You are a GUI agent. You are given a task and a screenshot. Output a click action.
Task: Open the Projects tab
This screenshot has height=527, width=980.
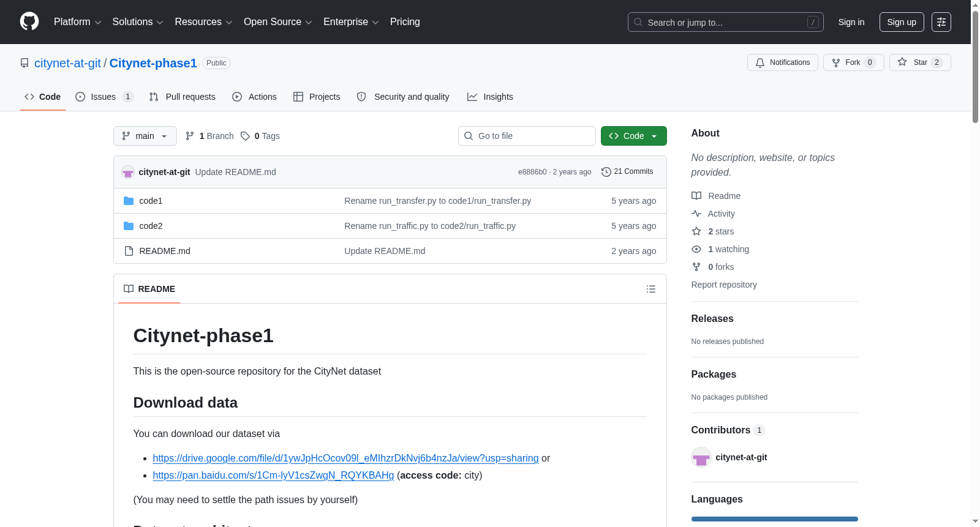(x=317, y=97)
